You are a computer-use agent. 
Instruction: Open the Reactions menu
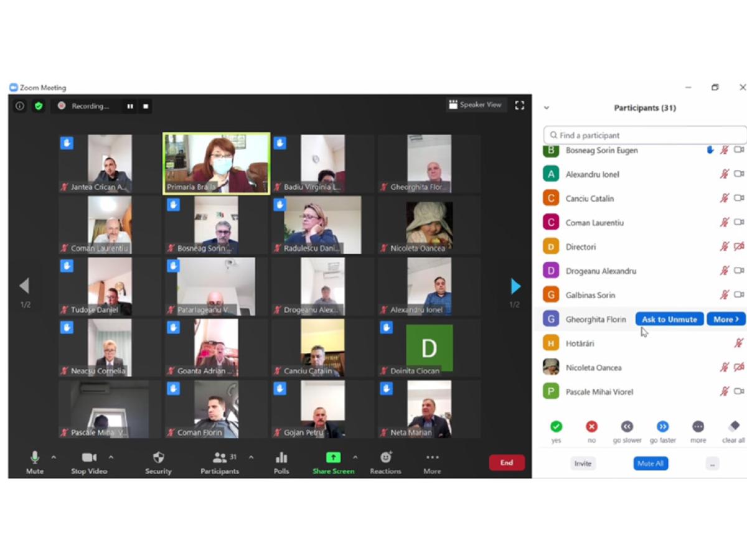click(385, 458)
